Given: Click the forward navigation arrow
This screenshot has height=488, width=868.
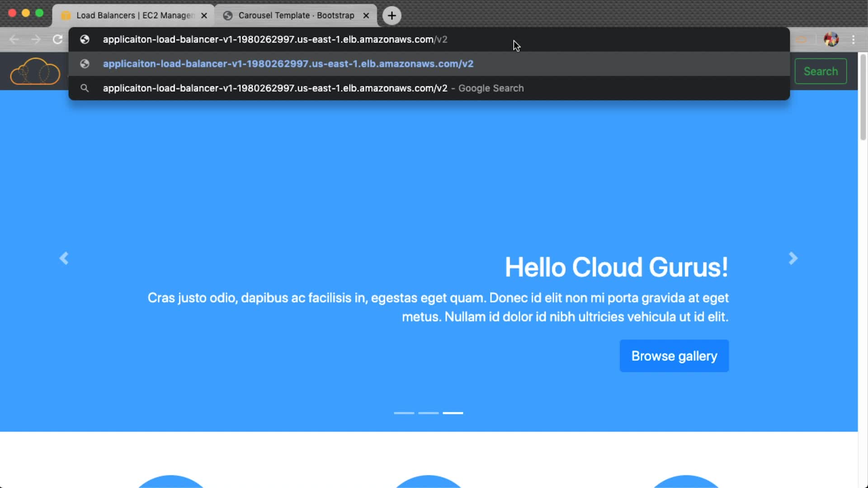Looking at the screenshot, I should [36, 40].
